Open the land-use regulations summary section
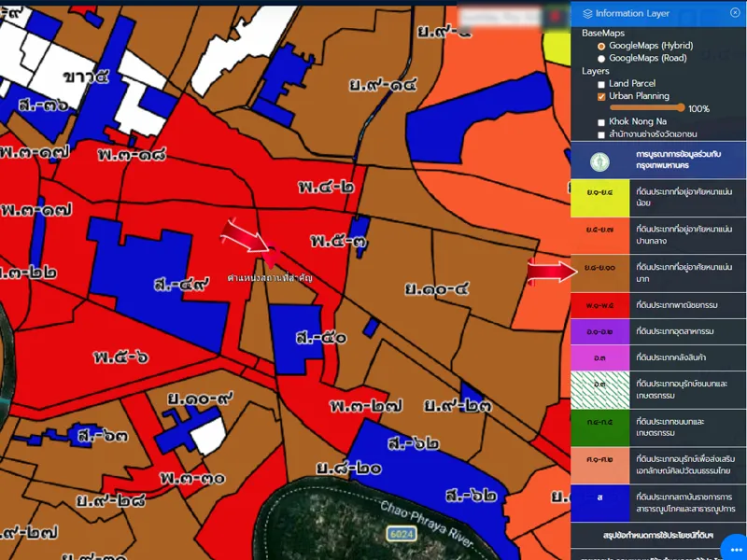Image resolution: width=747 pixels, height=560 pixels. (x=658, y=534)
